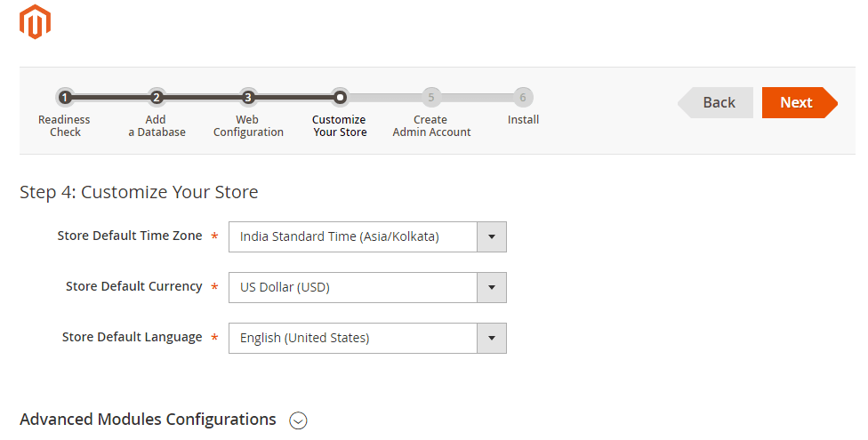Click step 6 Install circle
Screen dimensions: 868x440
coord(523,98)
